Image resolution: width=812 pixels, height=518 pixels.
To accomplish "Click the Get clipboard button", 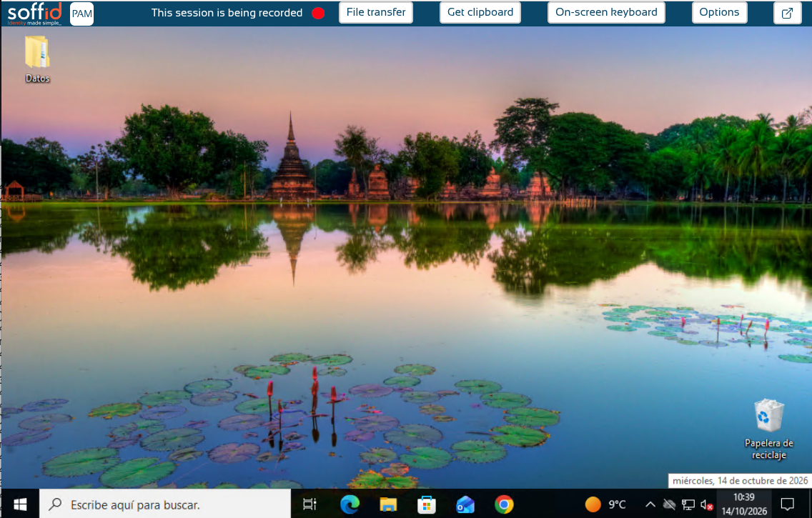I will 480,12.
